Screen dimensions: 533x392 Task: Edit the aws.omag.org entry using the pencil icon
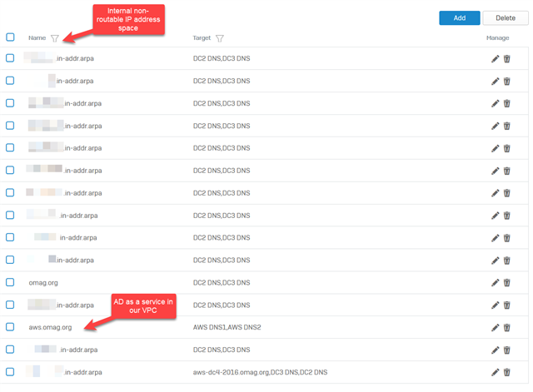point(496,327)
